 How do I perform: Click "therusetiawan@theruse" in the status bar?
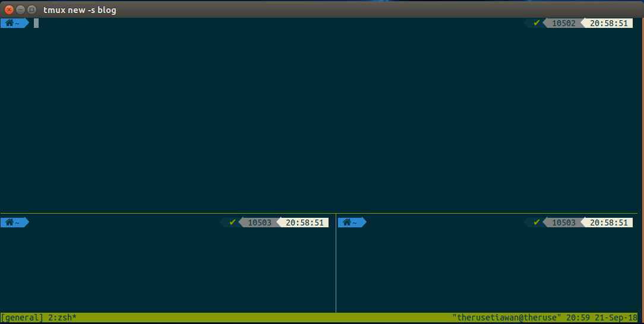pos(507,317)
